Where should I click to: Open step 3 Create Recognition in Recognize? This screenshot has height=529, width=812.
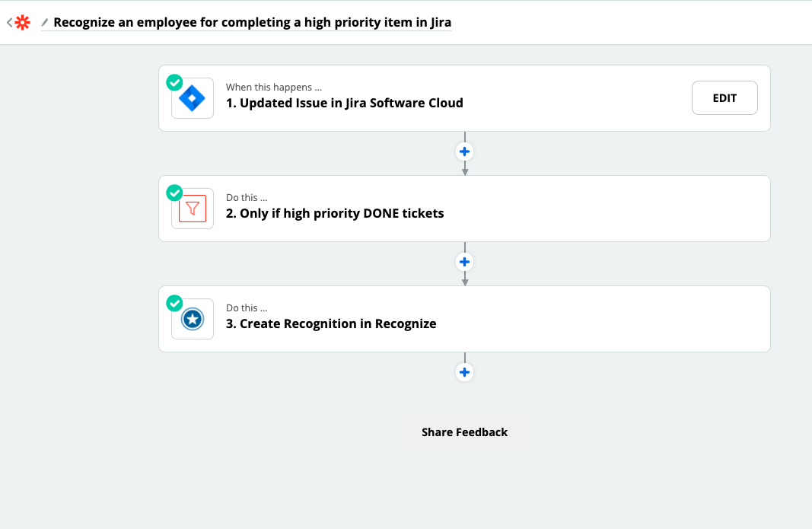331,323
